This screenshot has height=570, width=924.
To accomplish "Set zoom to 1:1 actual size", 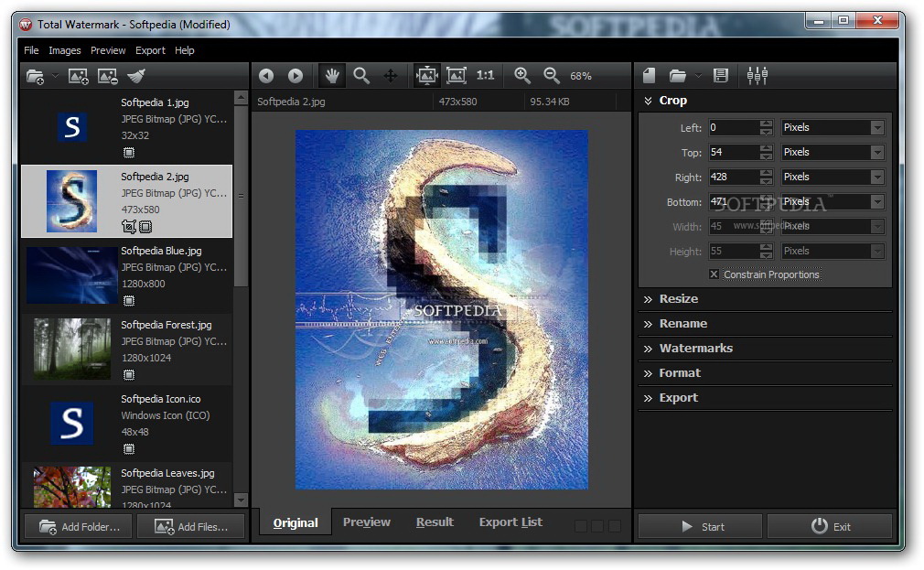I will pos(485,75).
